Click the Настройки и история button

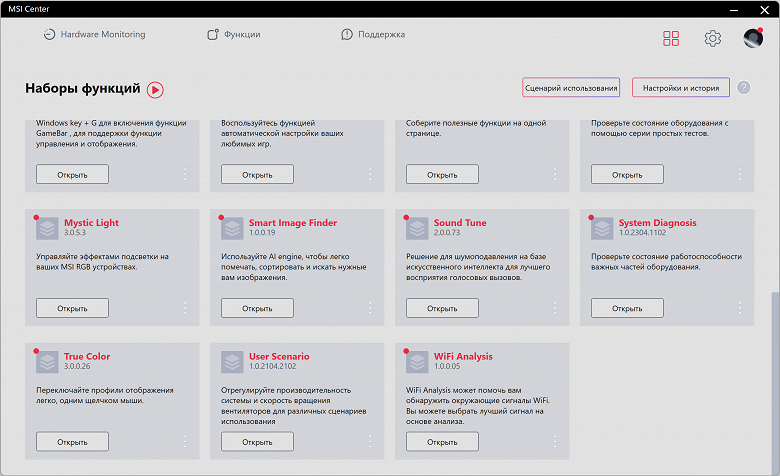pos(681,88)
